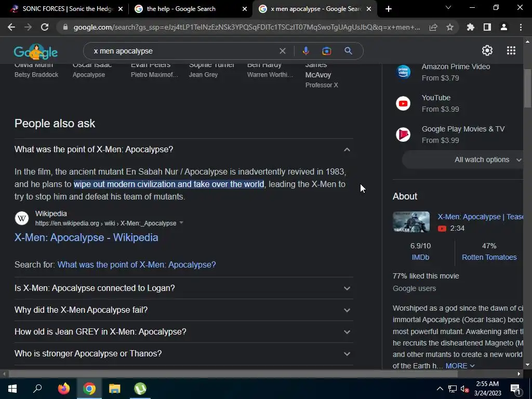Bookmark this page with the star icon
Viewport: 532px width, 399px height.
coord(450,27)
